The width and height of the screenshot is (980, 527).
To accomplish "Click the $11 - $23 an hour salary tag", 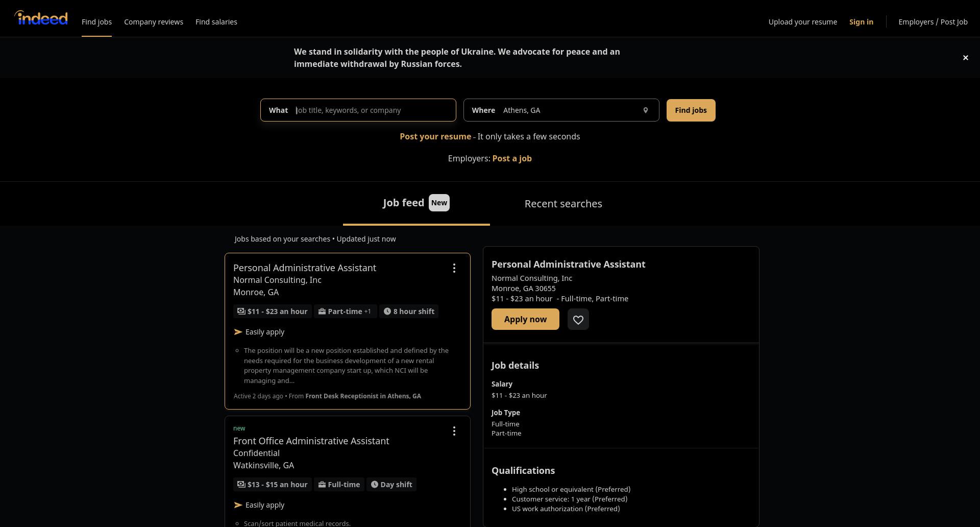I will pos(273,312).
